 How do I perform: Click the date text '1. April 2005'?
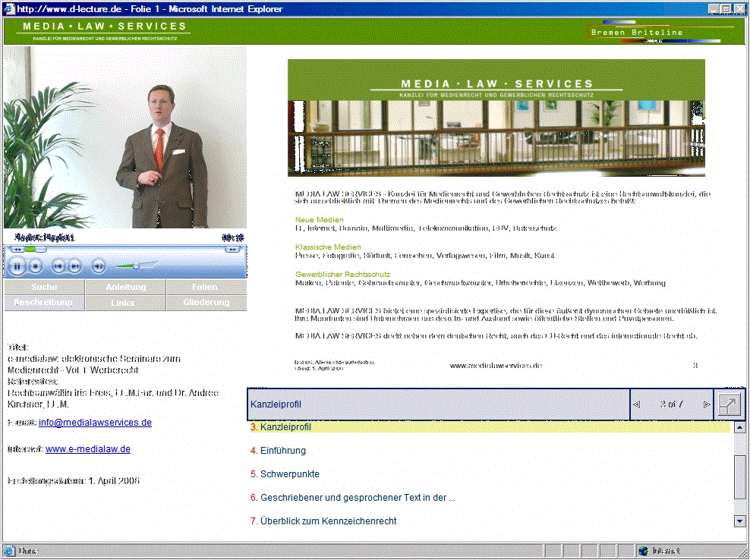(x=114, y=481)
